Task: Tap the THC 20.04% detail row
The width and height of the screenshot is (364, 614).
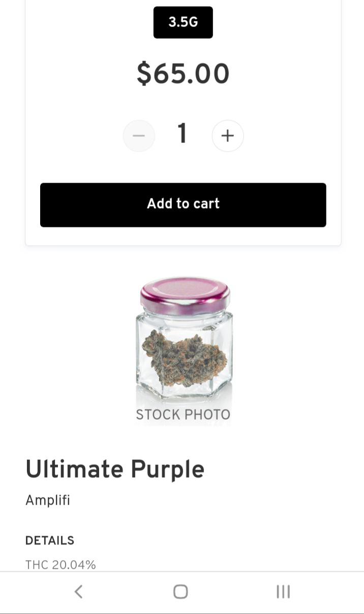Action: tap(61, 564)
